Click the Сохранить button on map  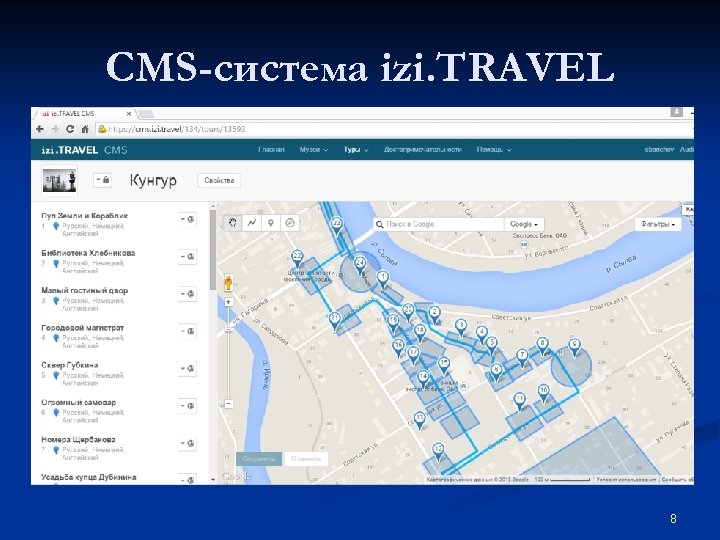pyautogui.click(x=259, y=459)
